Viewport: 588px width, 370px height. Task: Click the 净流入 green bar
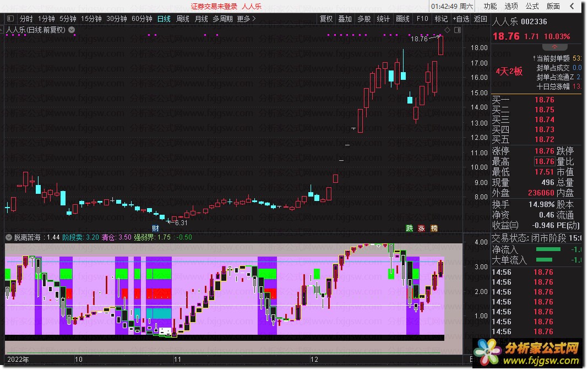coord(548,249)
